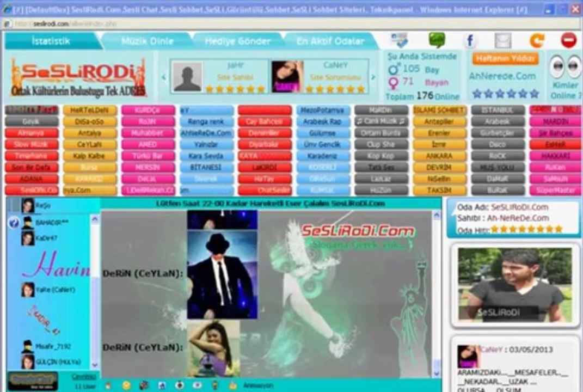Switch to the İstatistik tab
Viewport: 583px width, 392px height.
coord(51,41)
